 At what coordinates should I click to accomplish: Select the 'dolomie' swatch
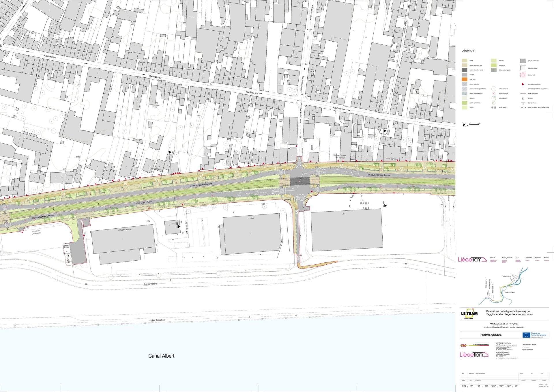pos(464,98)
